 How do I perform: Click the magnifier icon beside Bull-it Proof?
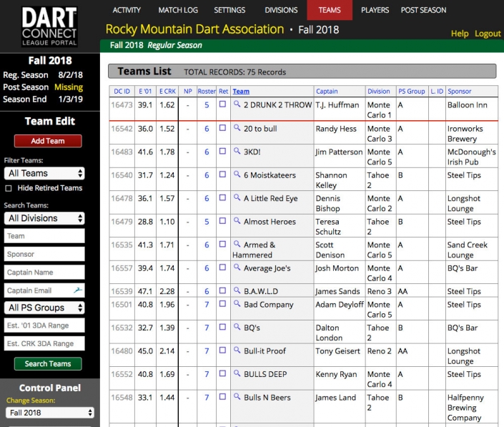(x=237, y=351)
